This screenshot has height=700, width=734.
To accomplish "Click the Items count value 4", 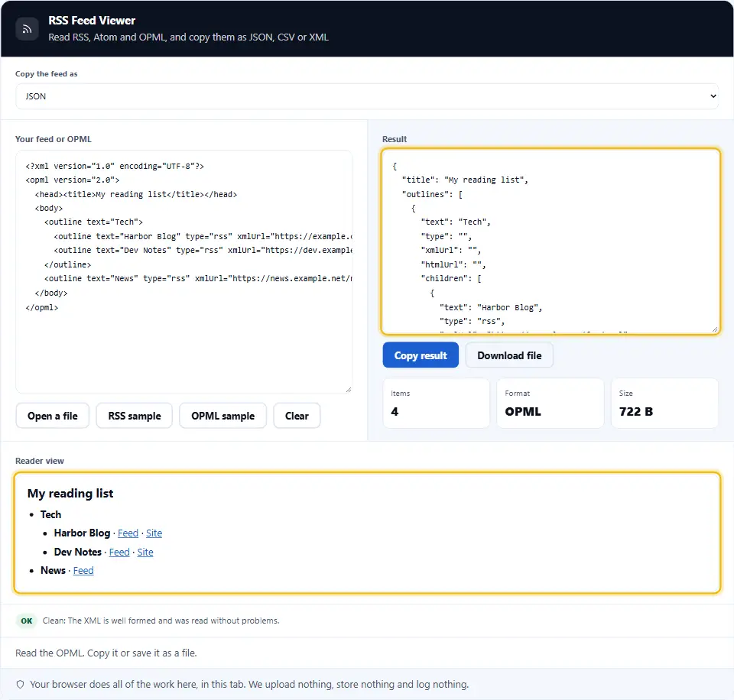I will (395, 411).
